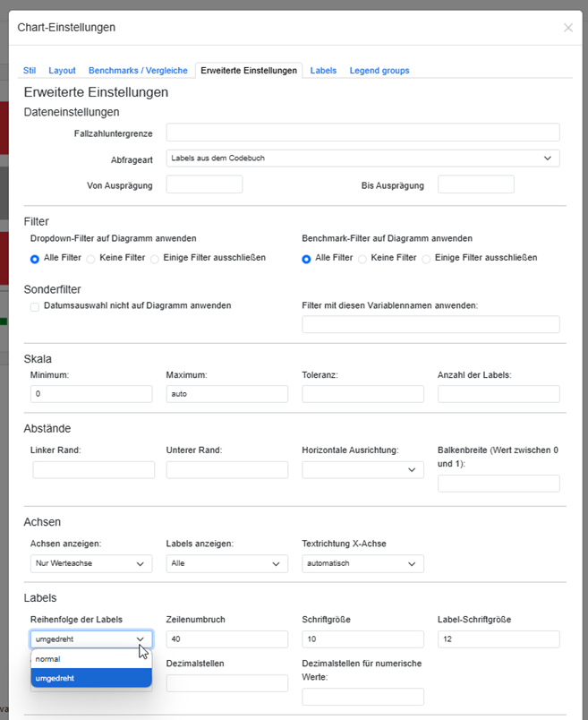Open the Labels tab
588x720 pixels.
click(323, 70)
